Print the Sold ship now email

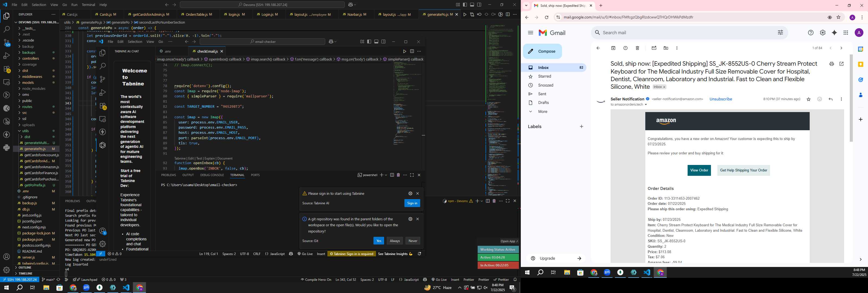[832, 64]
